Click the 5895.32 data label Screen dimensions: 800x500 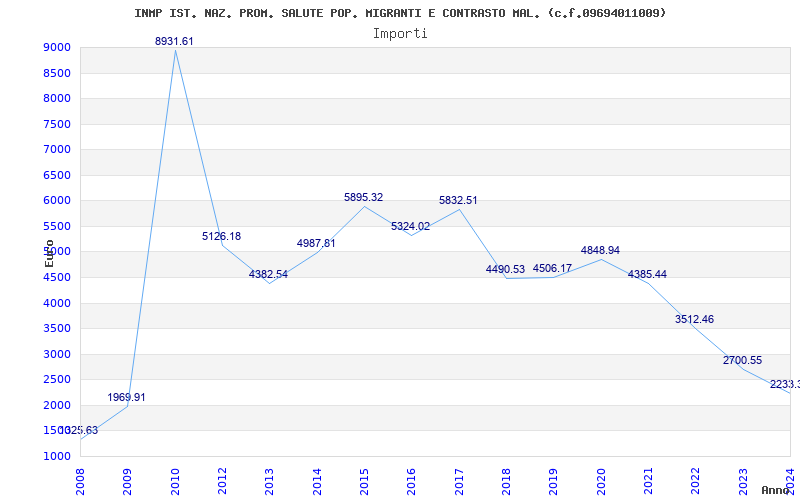363,198
